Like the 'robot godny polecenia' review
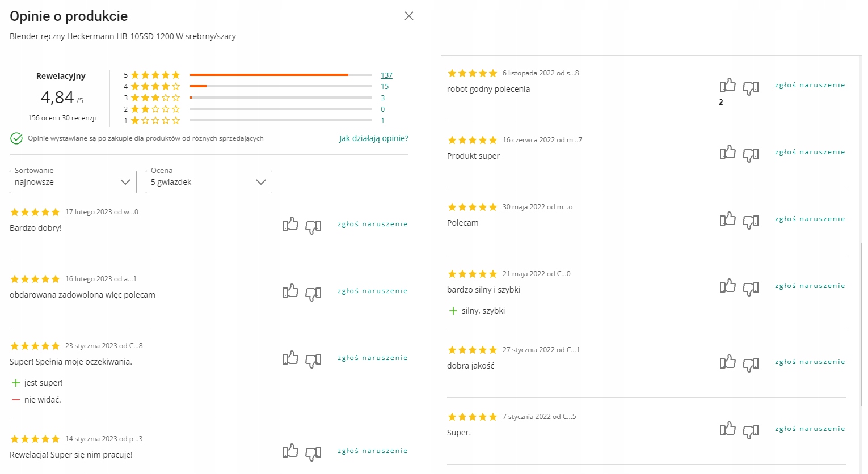 pyautogui.click(x=728, y=86)
